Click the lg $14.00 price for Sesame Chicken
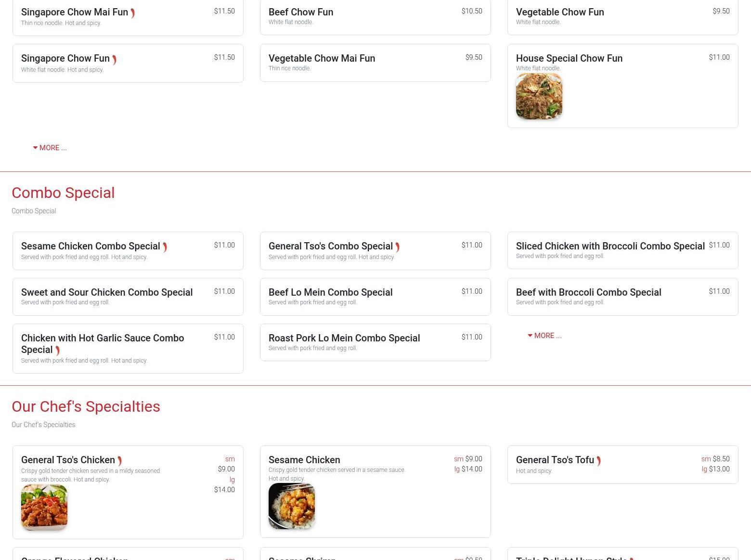751x560 pixels. 468,469
